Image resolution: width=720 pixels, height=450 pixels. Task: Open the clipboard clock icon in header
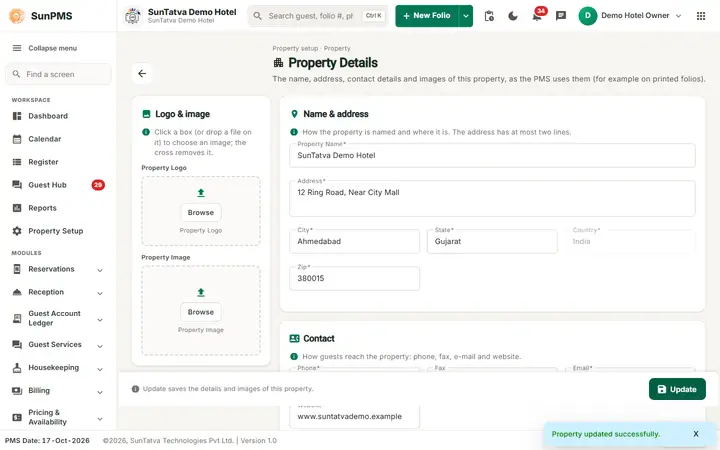pyautogui.click(x=489, y=16)
